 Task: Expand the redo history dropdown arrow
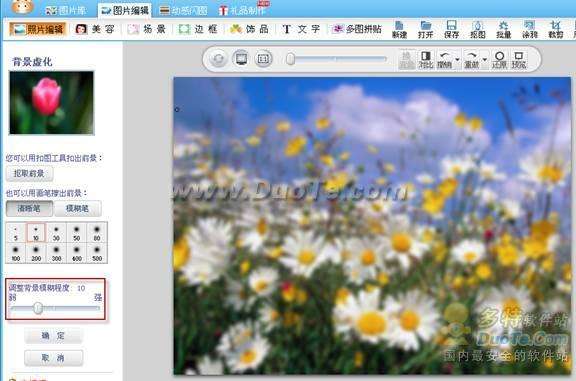(485, 60)
